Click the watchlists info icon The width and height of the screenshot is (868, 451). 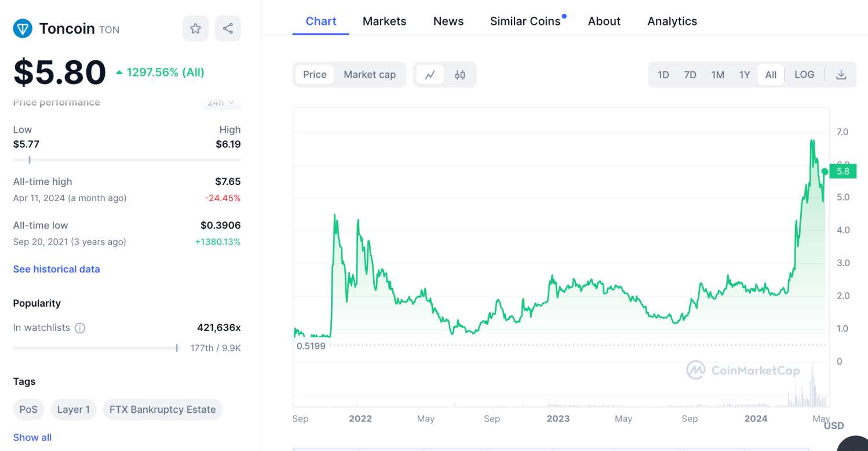tap(80, 328)
